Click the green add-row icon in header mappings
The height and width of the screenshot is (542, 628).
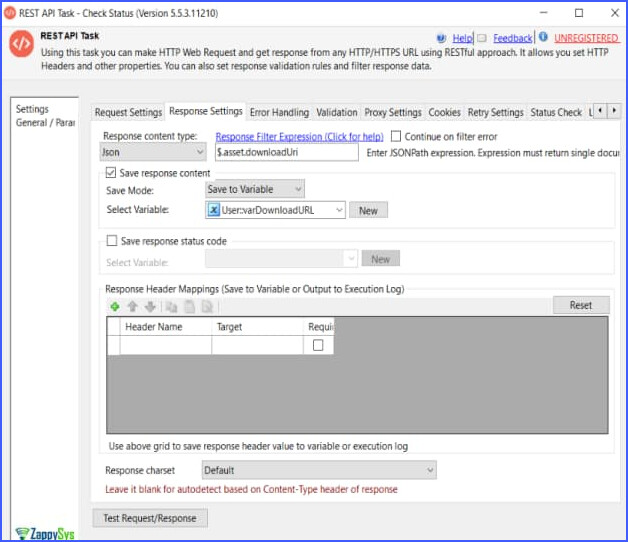point(115,307)
